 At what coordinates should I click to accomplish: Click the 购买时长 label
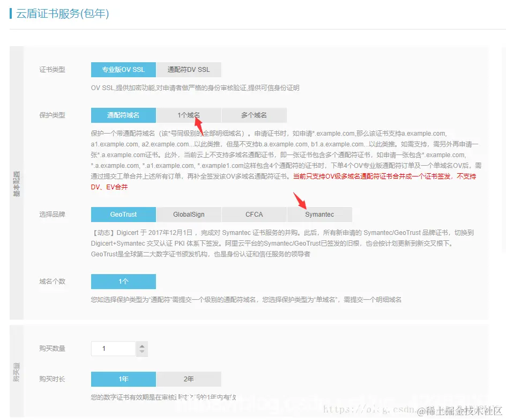53,379
